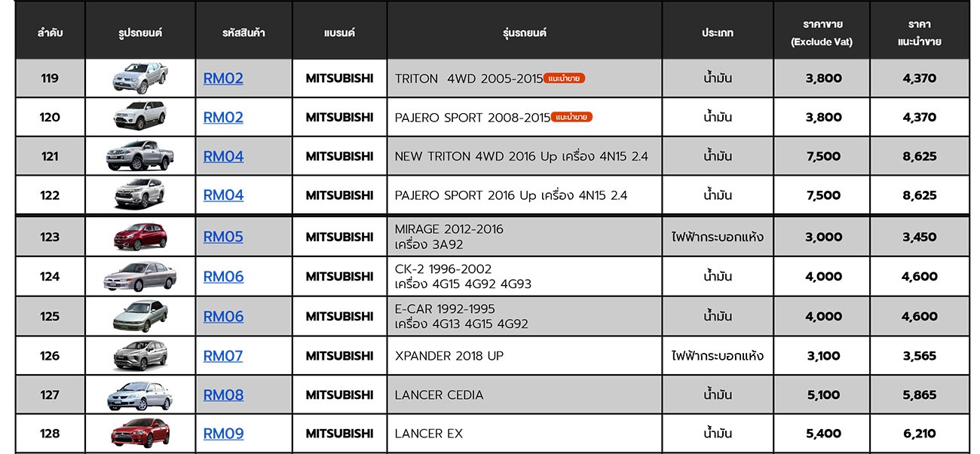The width and height of the screenshot is (980, 454).
Task: Open the RM07 product code link
Action: (x=223, y=356)
